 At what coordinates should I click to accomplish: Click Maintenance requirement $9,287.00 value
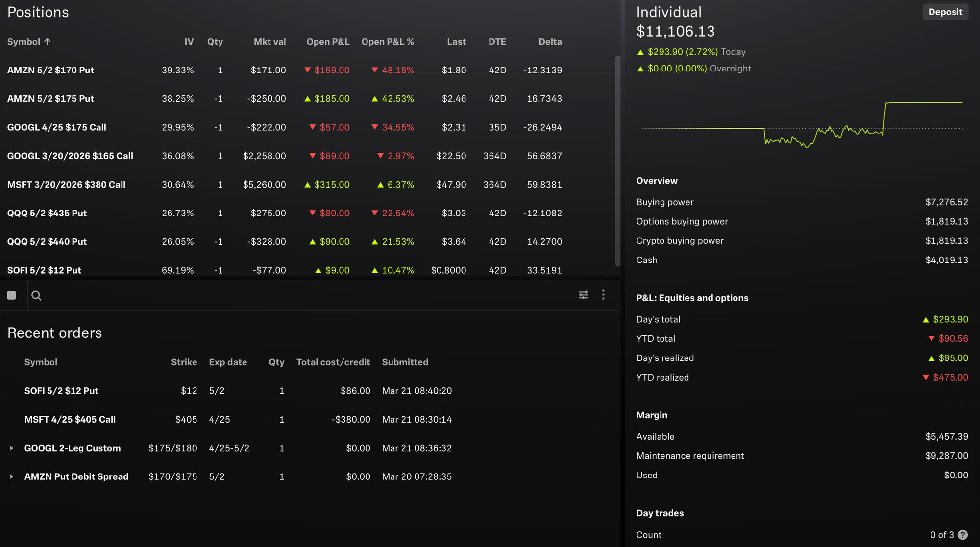tap(946, 456)
